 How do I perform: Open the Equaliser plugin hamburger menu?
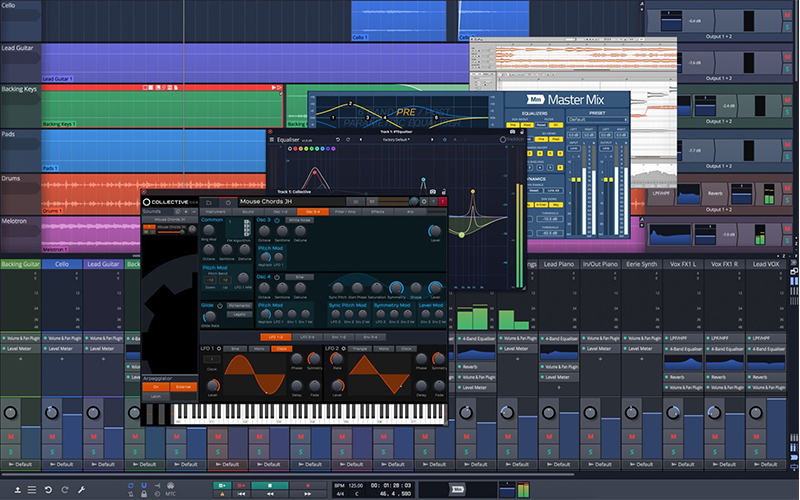tap(272, 140)
